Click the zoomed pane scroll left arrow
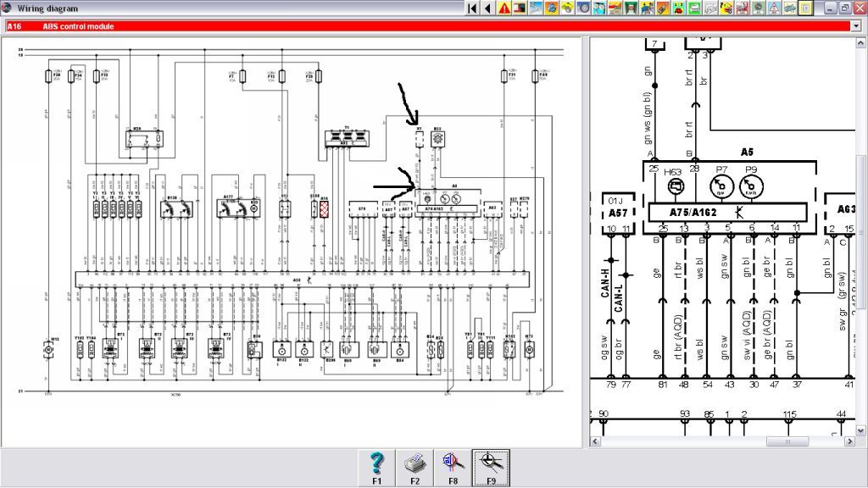 (x=596, y=441)
